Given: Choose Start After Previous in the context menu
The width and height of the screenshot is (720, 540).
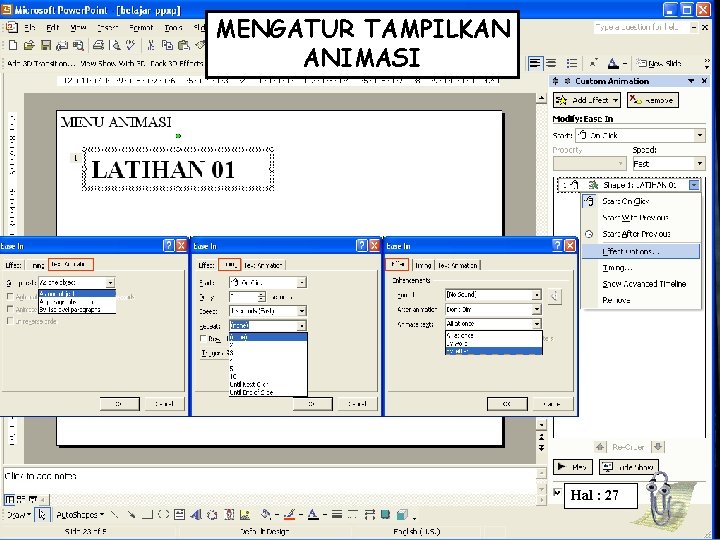Looking at the screenshot, I should (641, 234).
